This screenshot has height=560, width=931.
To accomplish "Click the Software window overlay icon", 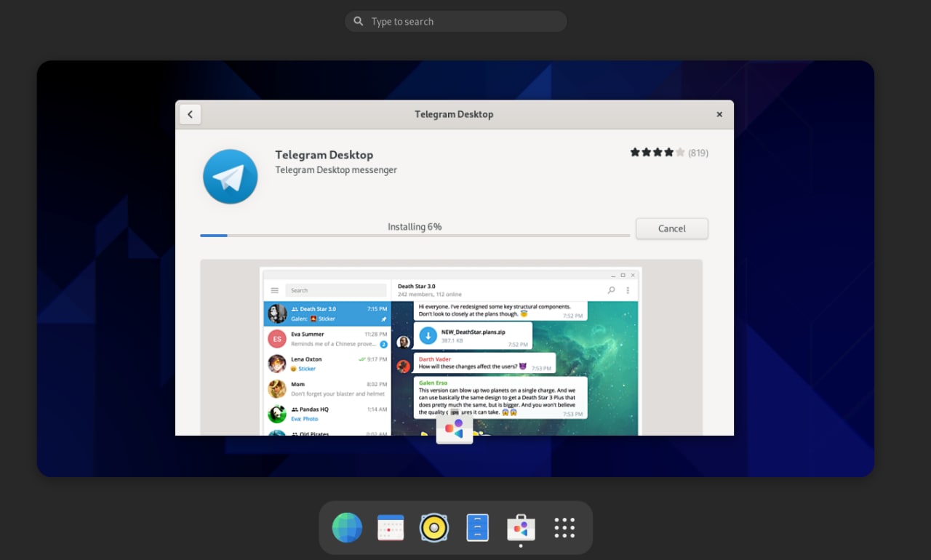I will click(x=455, y=428).
